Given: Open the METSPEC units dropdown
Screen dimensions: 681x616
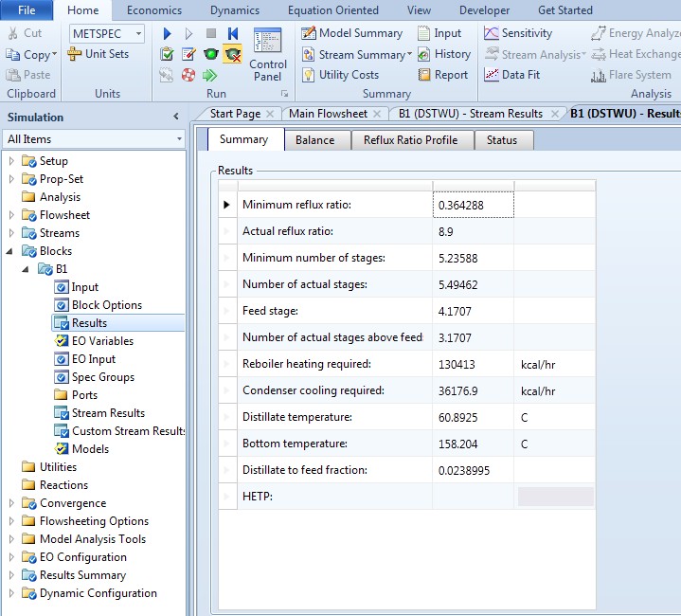Looking at the screenshot, I should pyautogui.click(x=139, y=33).
